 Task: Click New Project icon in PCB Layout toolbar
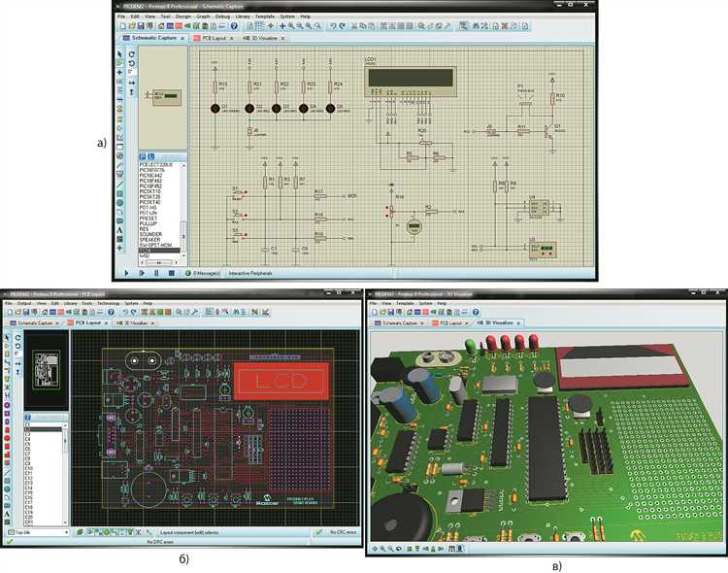point(10,313)
